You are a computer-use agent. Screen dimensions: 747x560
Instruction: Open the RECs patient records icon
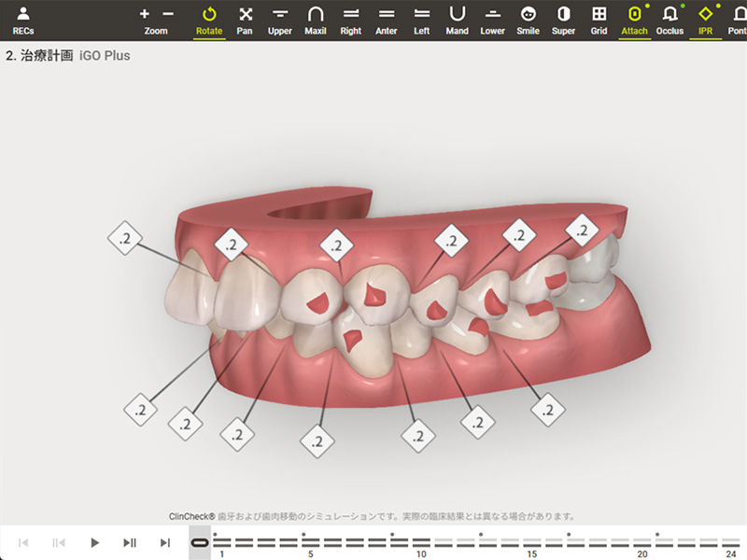23,20
